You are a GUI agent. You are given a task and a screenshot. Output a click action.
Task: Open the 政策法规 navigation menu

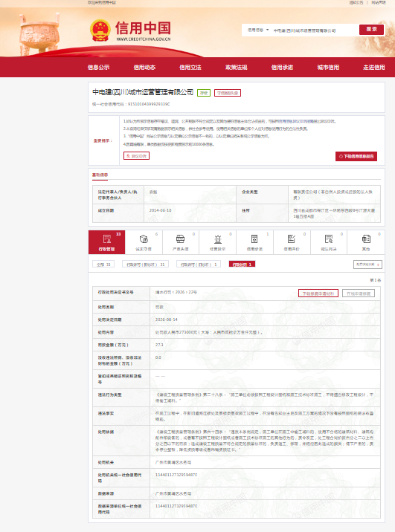click(237, 67)
